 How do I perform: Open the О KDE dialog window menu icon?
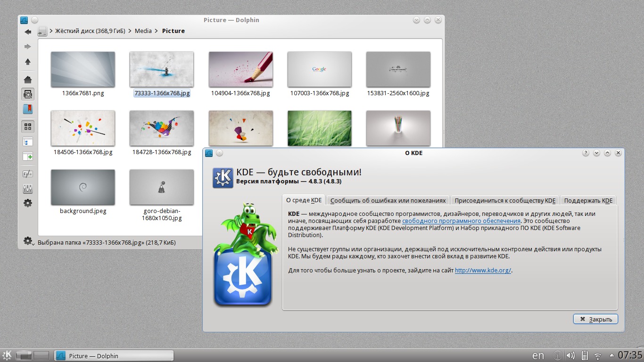(209, 153)
